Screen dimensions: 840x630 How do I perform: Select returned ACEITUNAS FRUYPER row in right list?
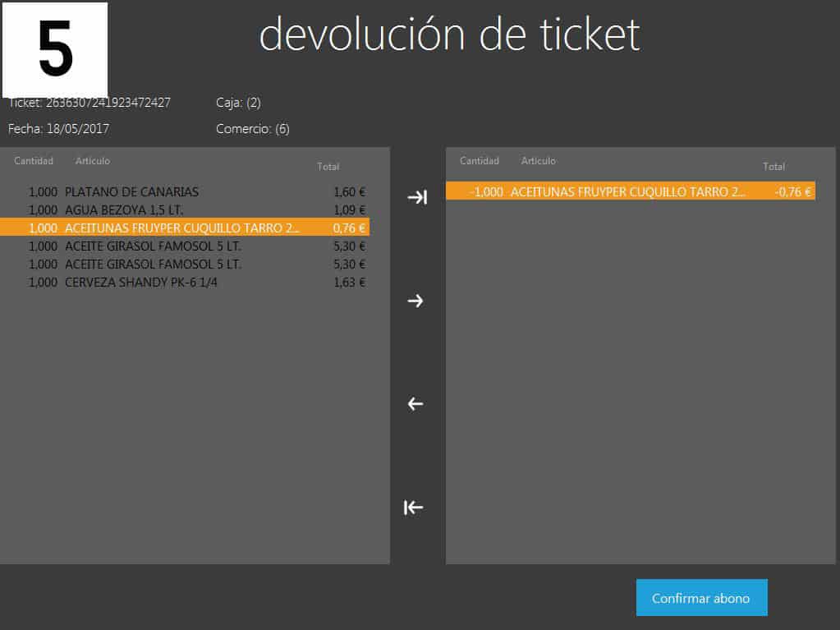pos(631,191)
